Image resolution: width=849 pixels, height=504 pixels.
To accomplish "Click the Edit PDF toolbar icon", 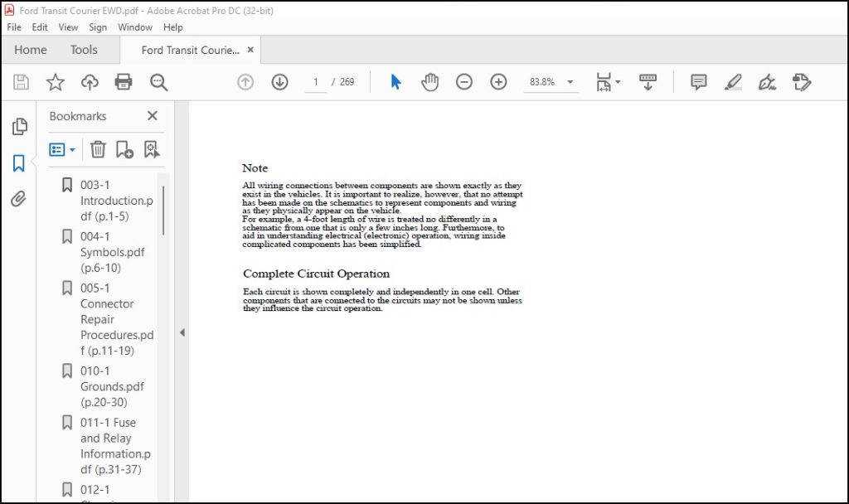I will (x=802, y=82).
